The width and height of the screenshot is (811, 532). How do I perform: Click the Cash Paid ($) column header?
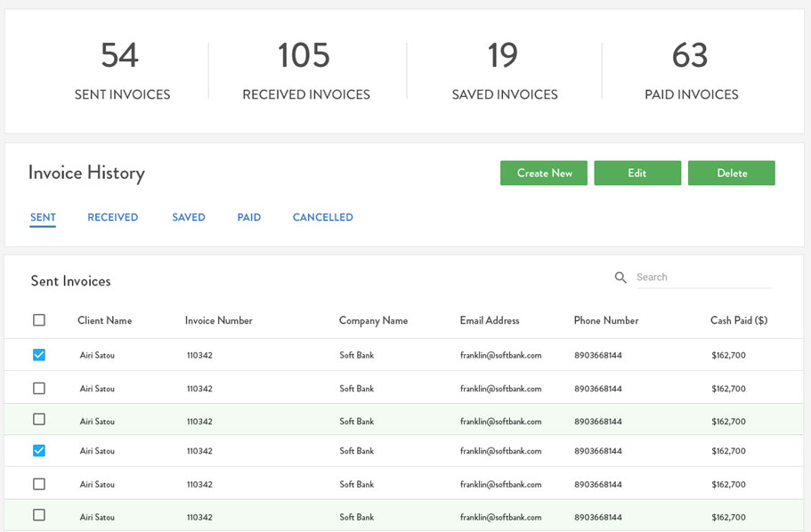pyautogui.click(x=739, y=320)
